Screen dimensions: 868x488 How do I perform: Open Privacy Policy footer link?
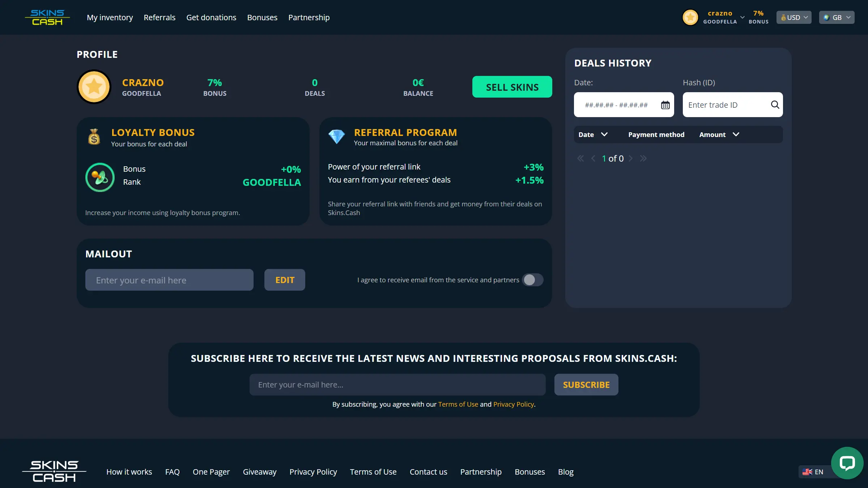point(313,472)
